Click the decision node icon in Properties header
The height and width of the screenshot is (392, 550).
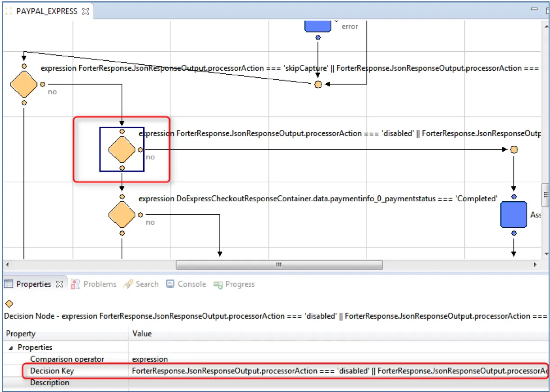coord(9,304)
